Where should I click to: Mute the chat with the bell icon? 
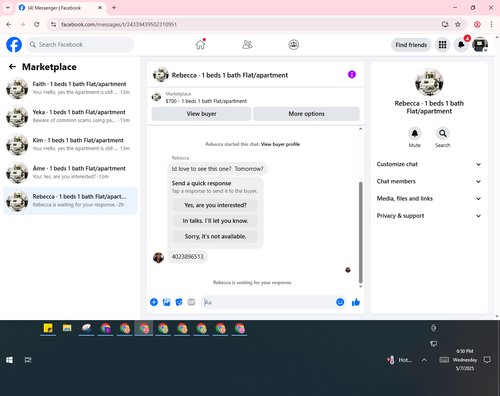(415, 134)
